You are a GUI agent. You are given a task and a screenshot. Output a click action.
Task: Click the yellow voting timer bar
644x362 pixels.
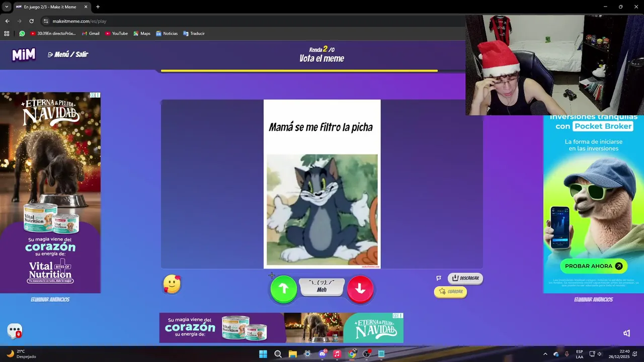coord(299,71)
